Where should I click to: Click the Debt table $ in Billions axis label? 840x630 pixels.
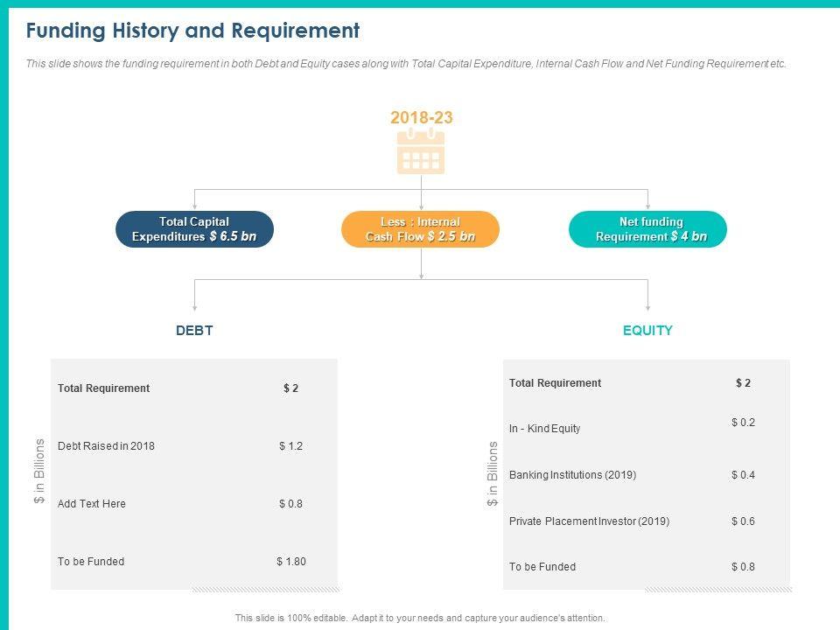[x=39, y=471]
